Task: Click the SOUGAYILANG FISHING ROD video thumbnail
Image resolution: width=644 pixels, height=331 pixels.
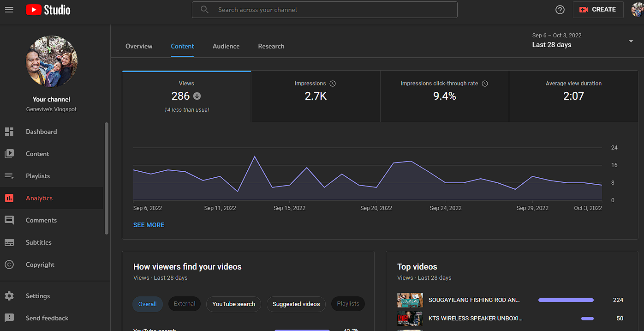Action: pyautogui.click(x=410, y=300)
